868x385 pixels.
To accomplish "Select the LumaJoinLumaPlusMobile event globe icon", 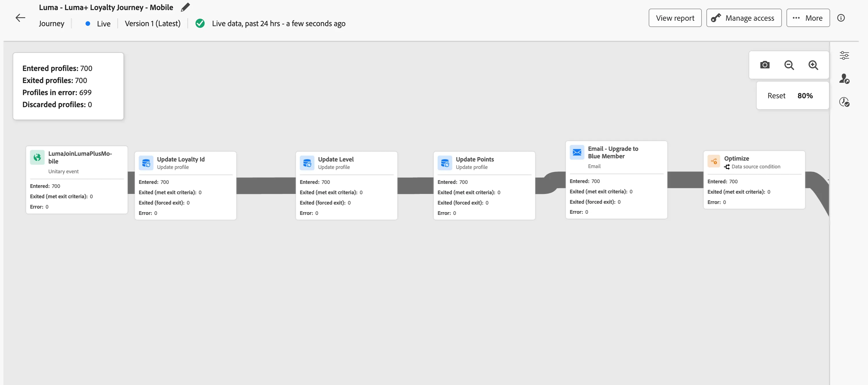I will pos(37,157).
